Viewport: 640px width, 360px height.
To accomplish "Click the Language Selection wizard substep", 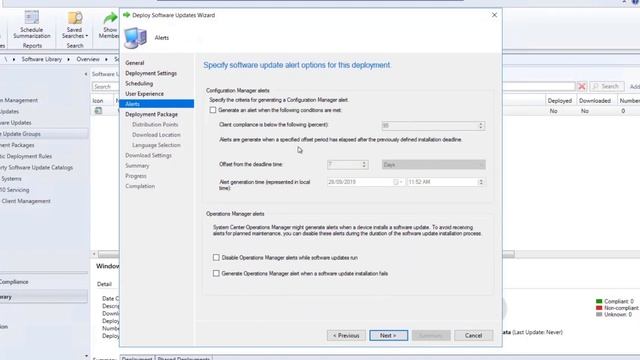I will pyautogui.click(x=156, y=145).
